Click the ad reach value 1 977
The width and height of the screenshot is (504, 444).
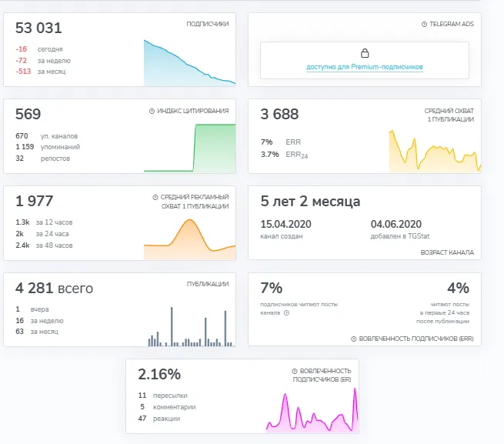(35, 201)
